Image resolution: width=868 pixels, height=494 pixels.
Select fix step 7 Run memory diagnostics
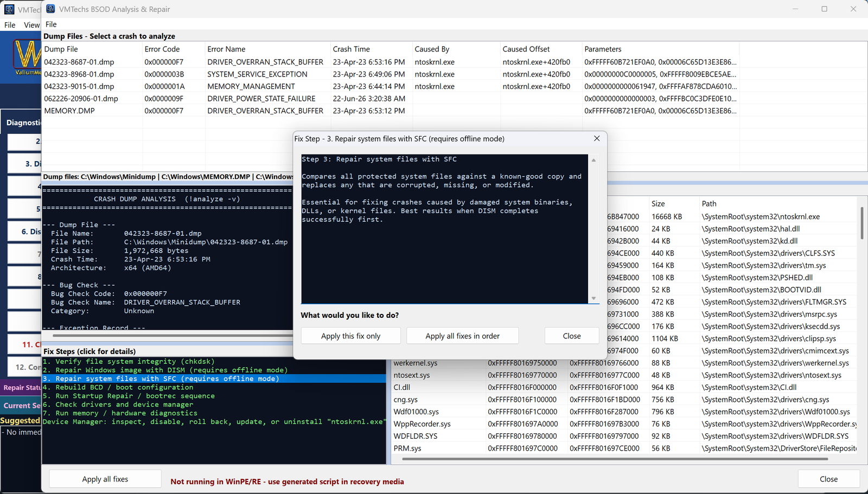pyautogui.click(x=214, y=413)
